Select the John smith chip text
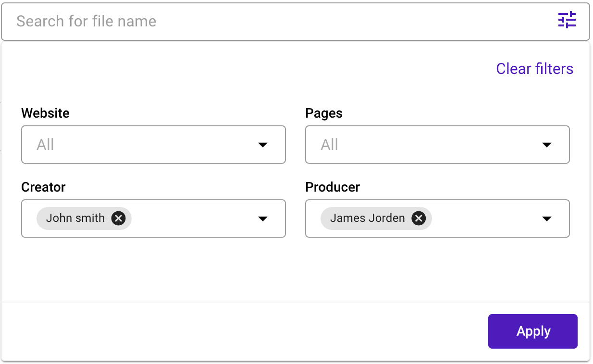This screenshot has width=593, height=364. [75, 218]
